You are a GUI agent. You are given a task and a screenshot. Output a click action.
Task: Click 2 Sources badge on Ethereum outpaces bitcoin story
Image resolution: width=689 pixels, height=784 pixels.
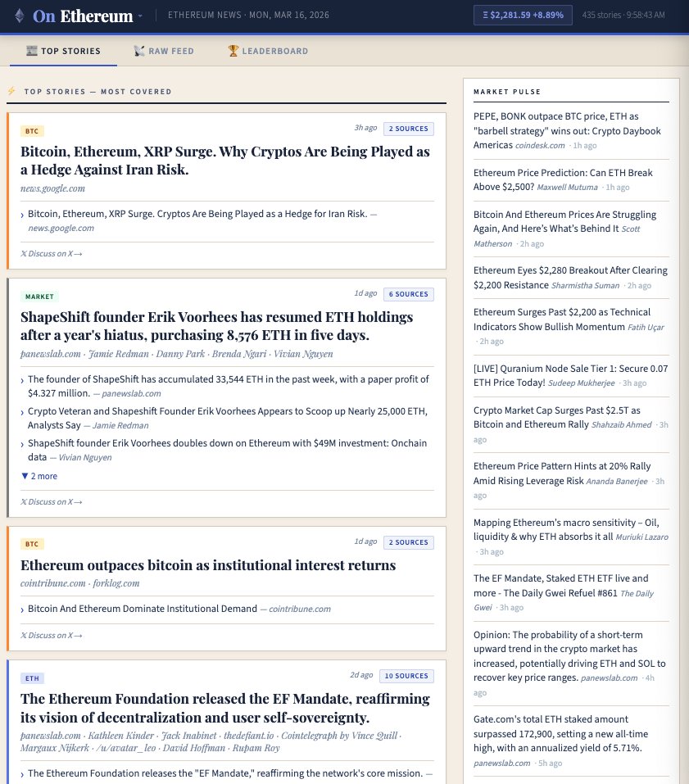[x=409, y=542]
